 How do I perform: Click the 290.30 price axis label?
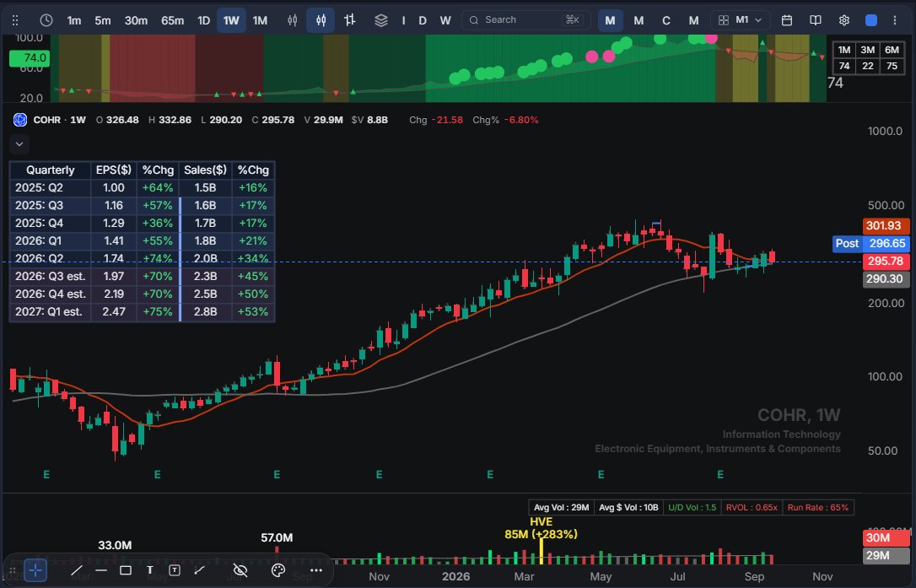point(886,278)
